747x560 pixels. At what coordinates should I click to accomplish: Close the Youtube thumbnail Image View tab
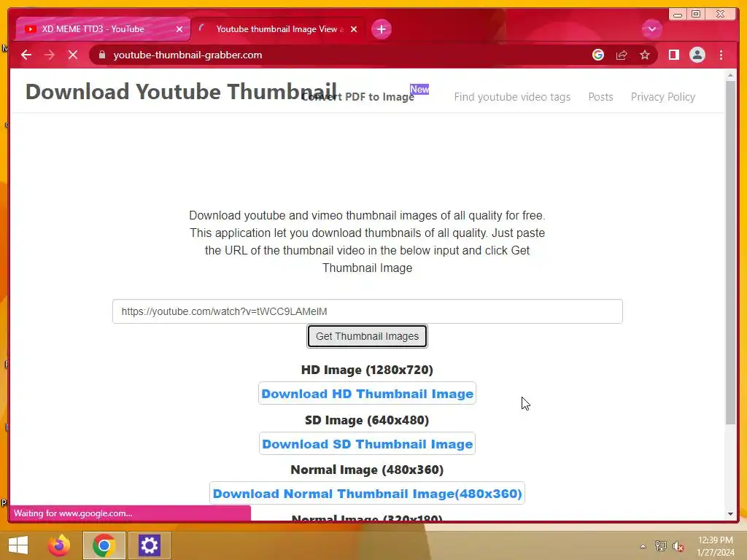click(x=354, y=29)
